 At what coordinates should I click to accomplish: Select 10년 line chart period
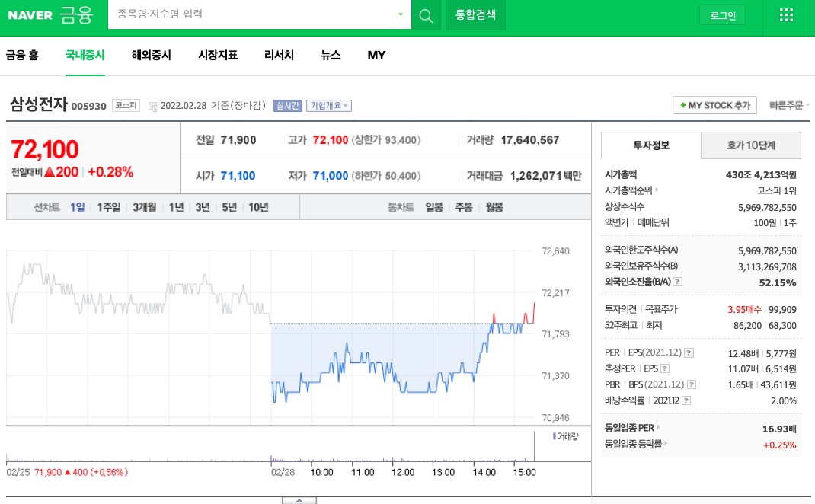258,207
